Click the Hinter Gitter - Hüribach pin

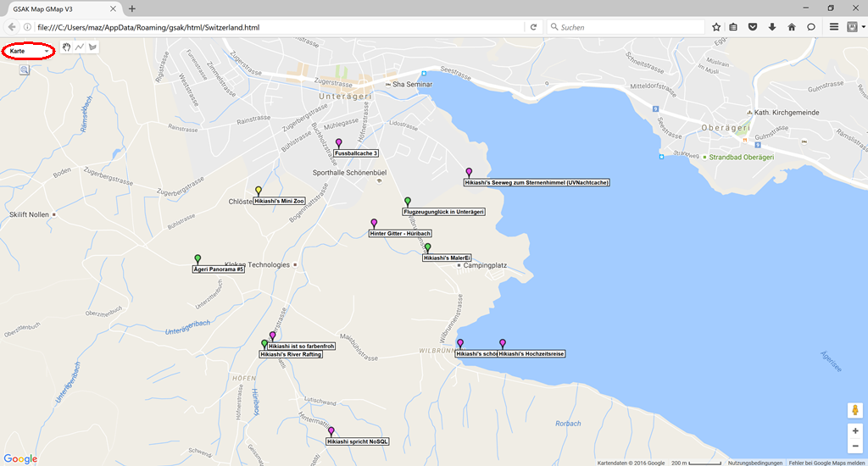[x=374, y=223]
